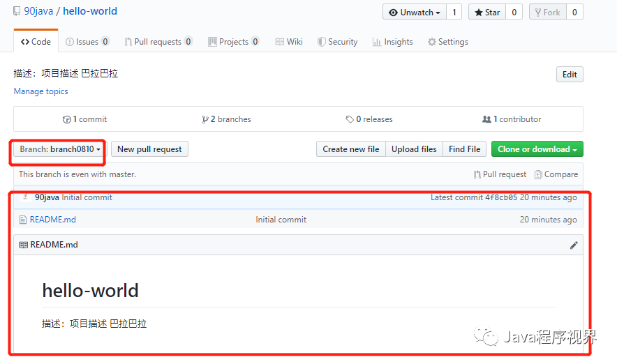View the 2 branches list
Image resolution: width=617 pixels, height=364 pixels.
[x=226, y=119]
